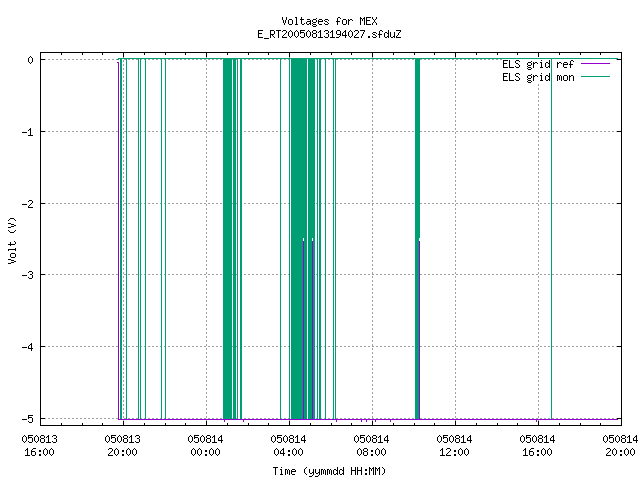Click the y-axis tick value -3
This screenshot has height=480, width=640.
coord(28,275)
